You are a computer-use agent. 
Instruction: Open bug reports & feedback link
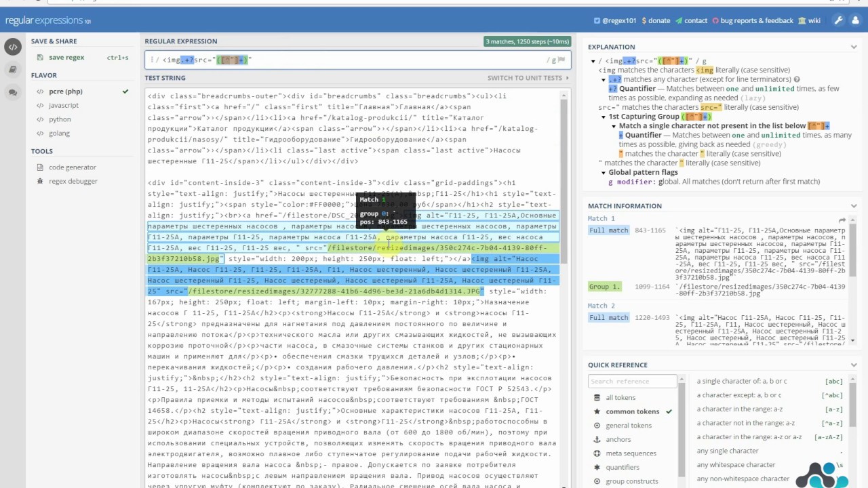click(x=753, y=20)
